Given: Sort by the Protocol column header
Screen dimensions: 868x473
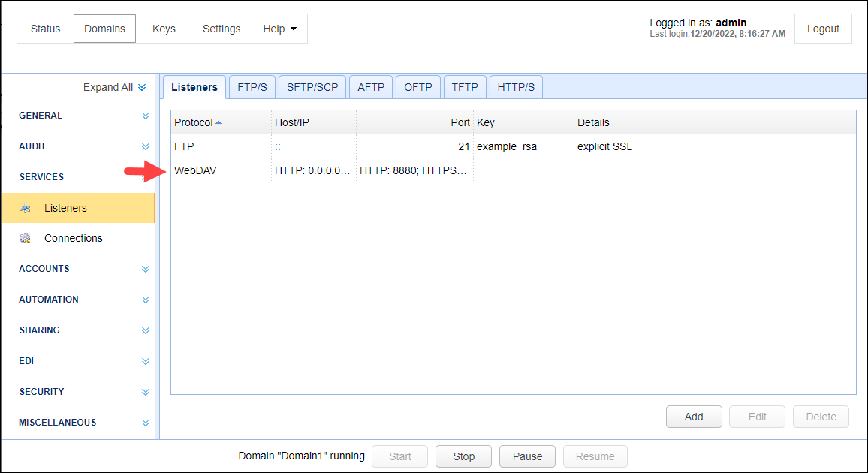Looking at the screenshot, I should tap(221, 122).
